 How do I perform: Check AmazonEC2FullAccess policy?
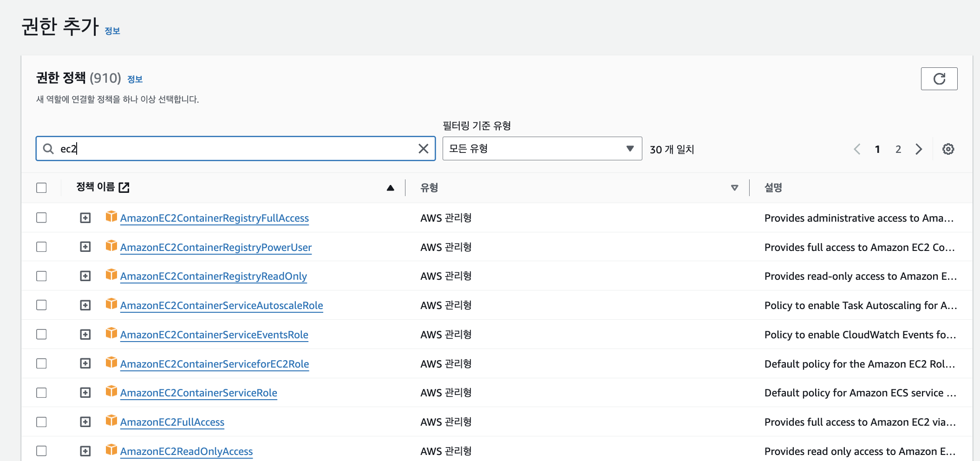(x=41, y=422)
